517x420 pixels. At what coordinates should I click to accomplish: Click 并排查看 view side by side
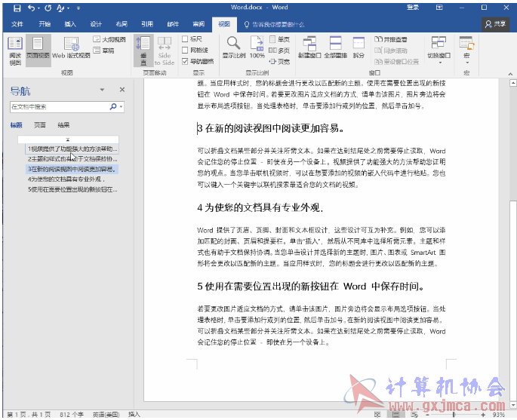pyautogui.click(x=391, y=39)
